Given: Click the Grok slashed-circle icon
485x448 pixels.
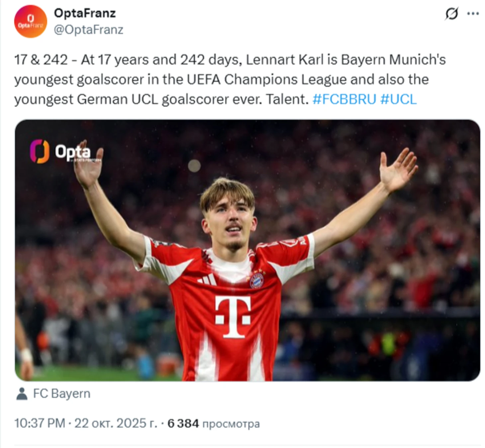Looking at the screenshot, I should 451,14.
